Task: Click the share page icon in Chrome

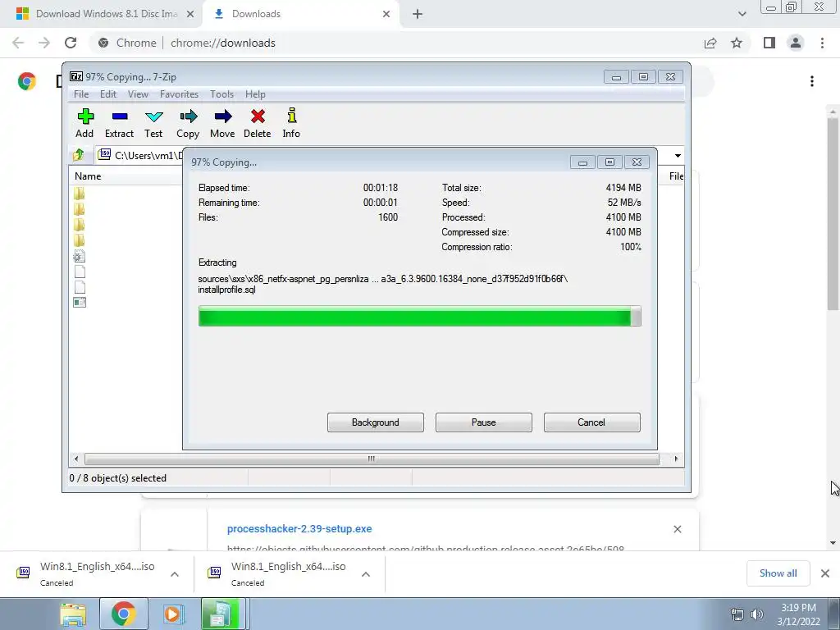Action: click(x=710, y=43)
